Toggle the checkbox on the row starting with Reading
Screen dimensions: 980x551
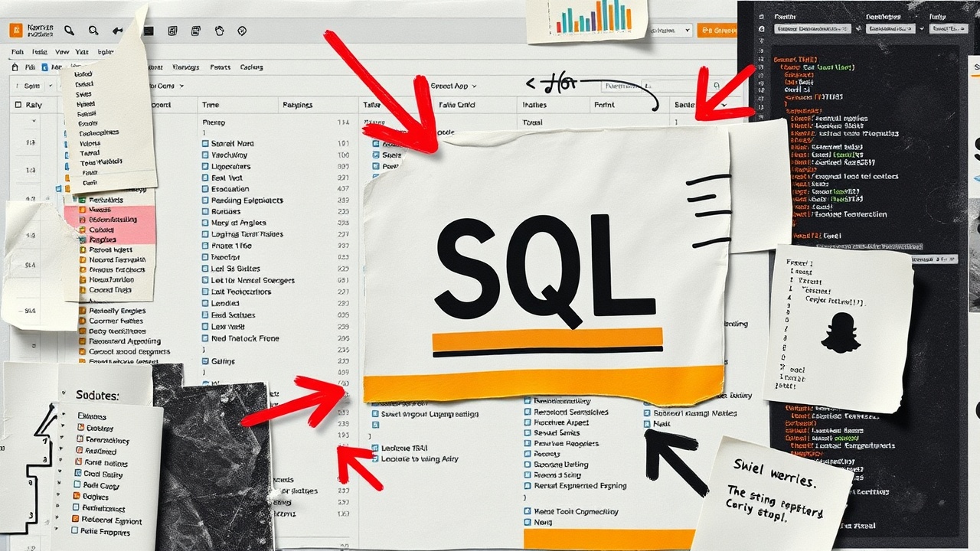[205, 201]
